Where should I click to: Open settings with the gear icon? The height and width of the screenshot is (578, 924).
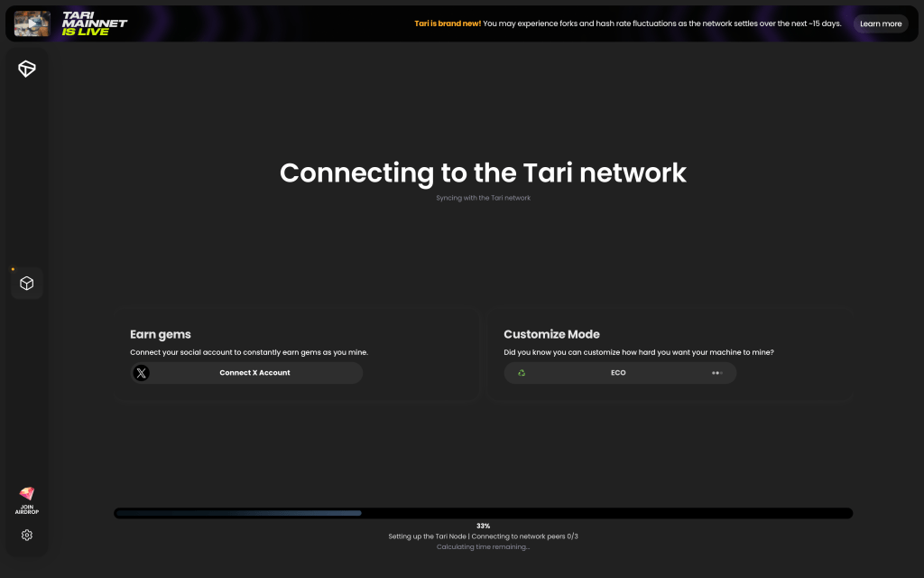point(26,535)
